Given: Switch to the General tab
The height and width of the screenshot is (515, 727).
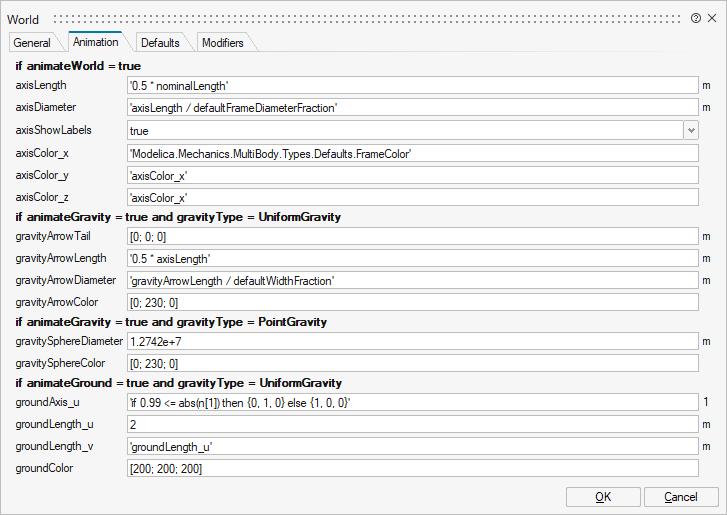Looking at the screenshot, I should pyautogui.click(x=32, y=43).
